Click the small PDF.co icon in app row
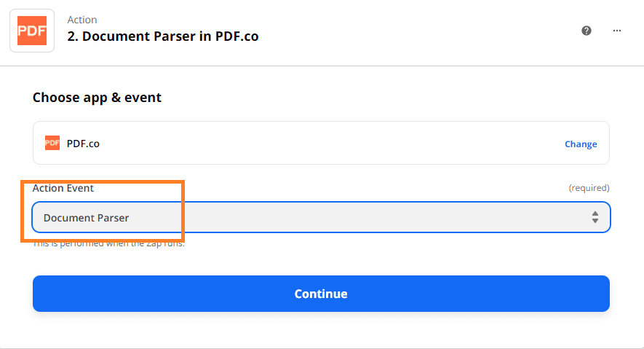 coord(52,143)
